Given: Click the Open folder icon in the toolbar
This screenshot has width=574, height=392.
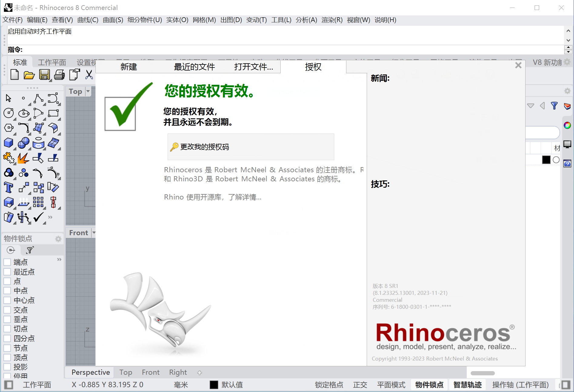Looking at the screenshot, I should [29, 74].
